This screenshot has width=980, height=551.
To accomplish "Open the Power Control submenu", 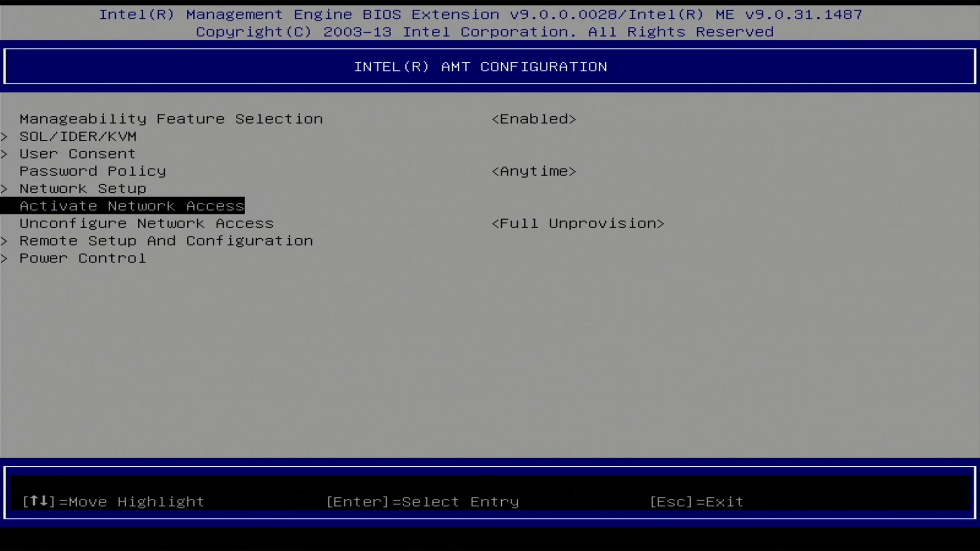I will (x=83, y=258).
